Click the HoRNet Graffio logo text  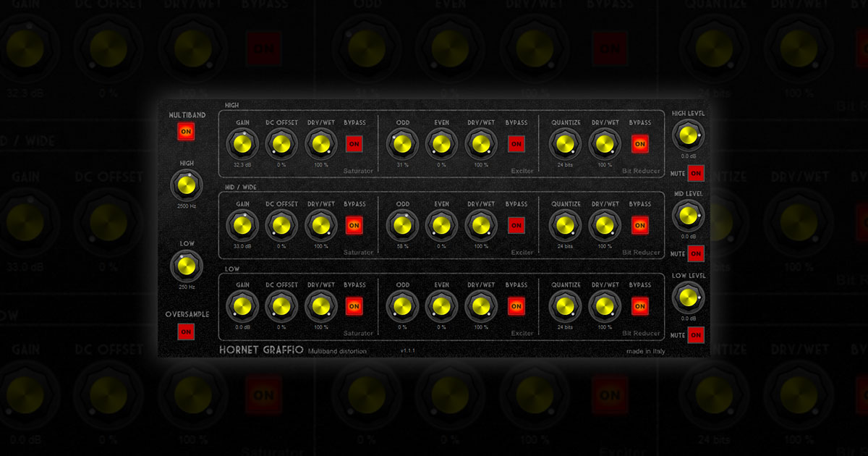click(x=260, y=351)
